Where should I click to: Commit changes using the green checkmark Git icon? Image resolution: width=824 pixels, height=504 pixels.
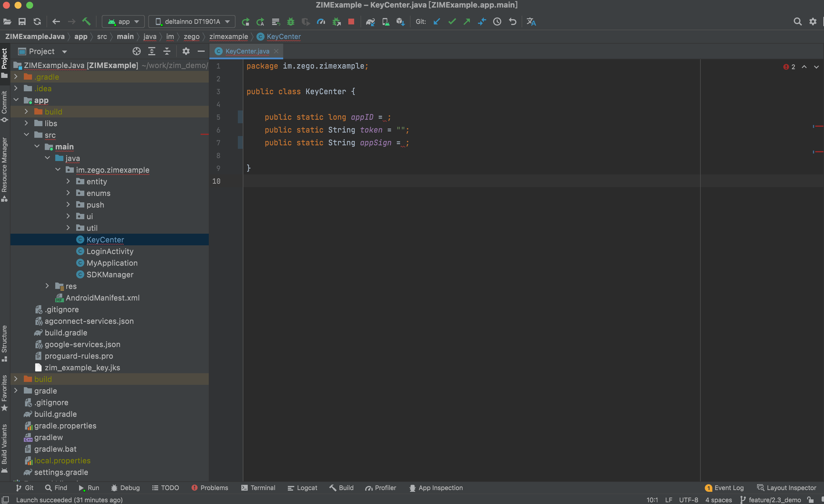pos(452,22)
